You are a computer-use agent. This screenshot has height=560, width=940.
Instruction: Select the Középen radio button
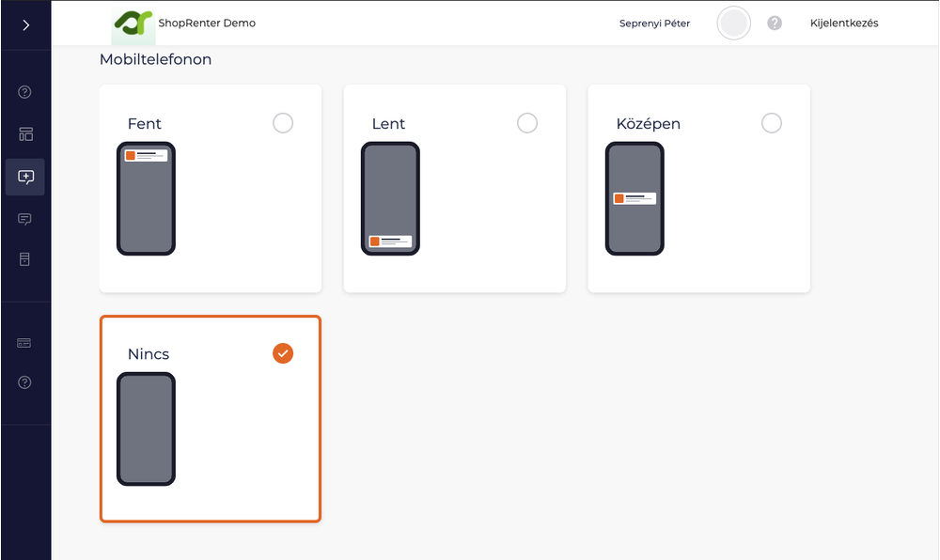click(772, 123)
